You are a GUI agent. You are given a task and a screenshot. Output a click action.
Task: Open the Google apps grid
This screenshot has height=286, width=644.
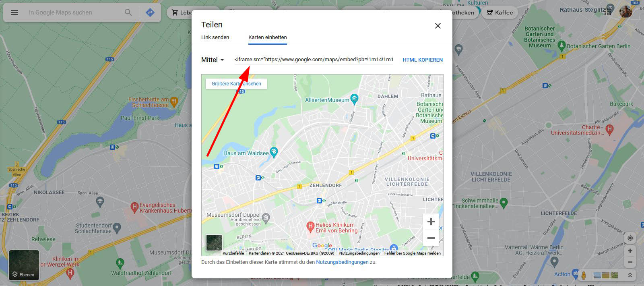pyautogui.click(x=608, y=11)
